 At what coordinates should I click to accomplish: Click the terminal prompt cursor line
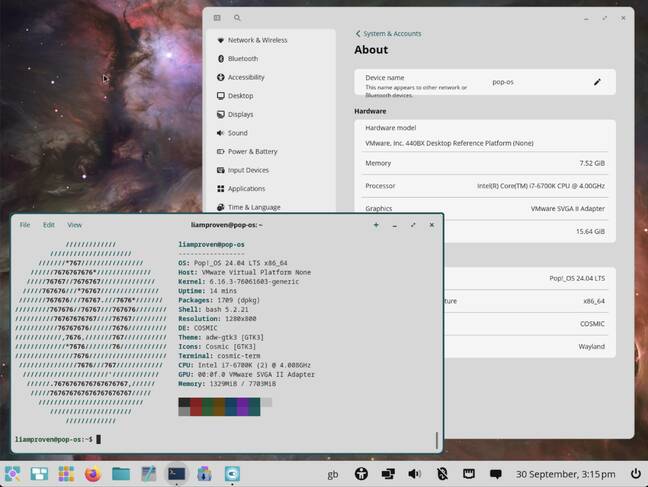tap(58, 439)
